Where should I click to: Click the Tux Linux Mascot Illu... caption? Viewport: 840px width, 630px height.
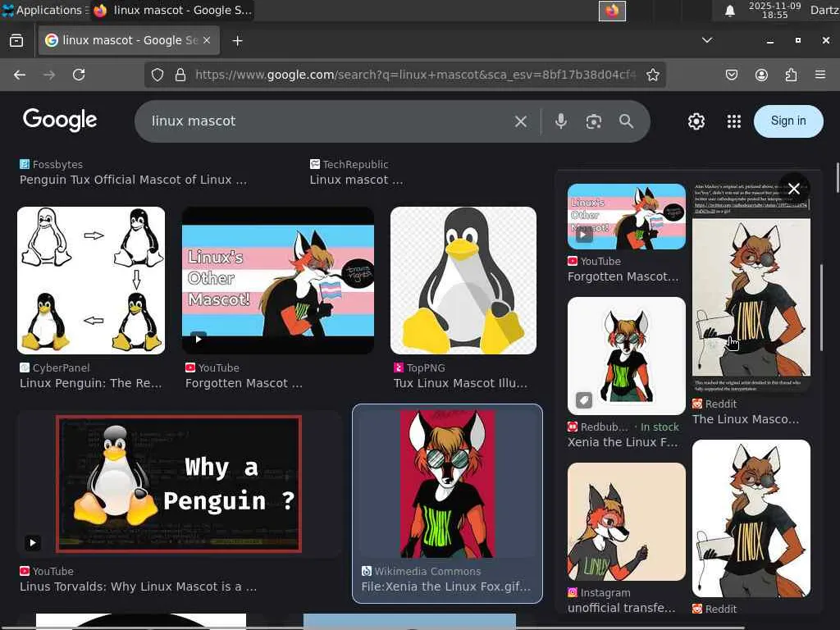[x=460, y=384]
